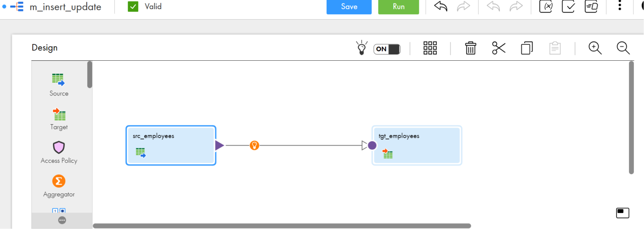Click the target table icon in tgt_employees
Image resolution: width=644 pixels, height=229 pixels.
[x=387, y=154]
